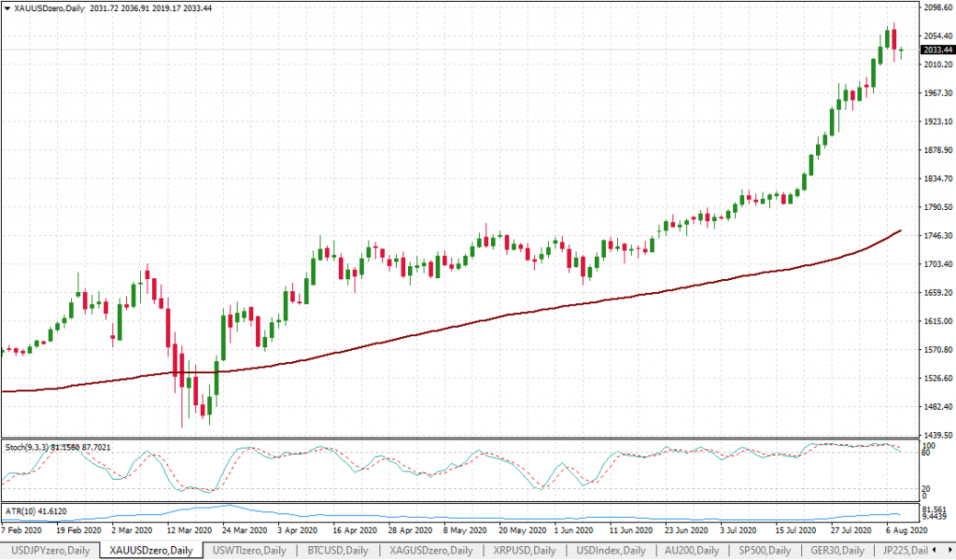Go to the XRPUSD,Daily tab
The width and height of the screenshot is (956, 560).
tap(524, 551)
